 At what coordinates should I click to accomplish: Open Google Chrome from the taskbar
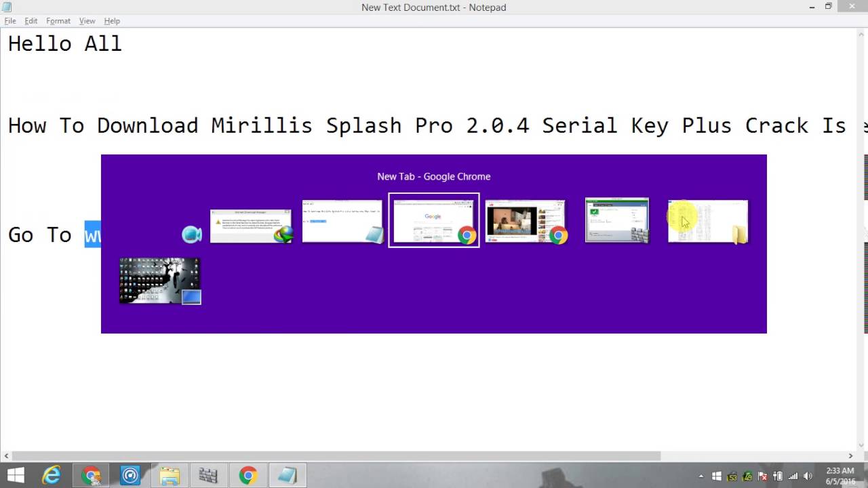pos(248,474)
